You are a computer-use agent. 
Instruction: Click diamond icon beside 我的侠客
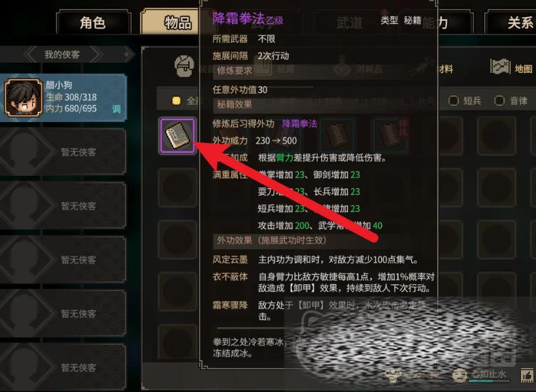click(x=127, y=55)
